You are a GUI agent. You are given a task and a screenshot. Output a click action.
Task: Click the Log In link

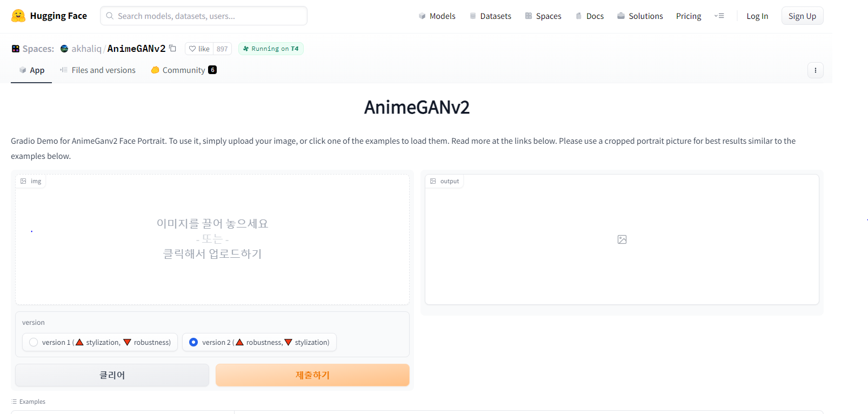[757, 16]
